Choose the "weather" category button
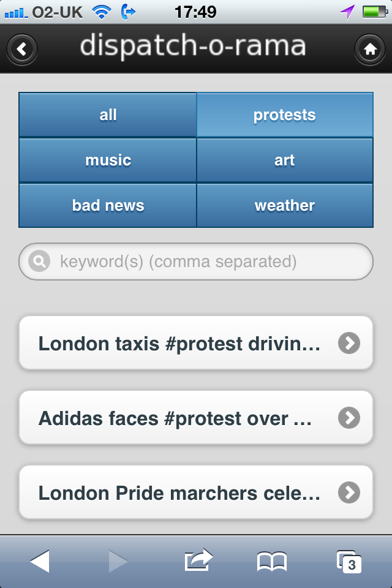This screenshot has height=588, width=392. pos(285,205)
